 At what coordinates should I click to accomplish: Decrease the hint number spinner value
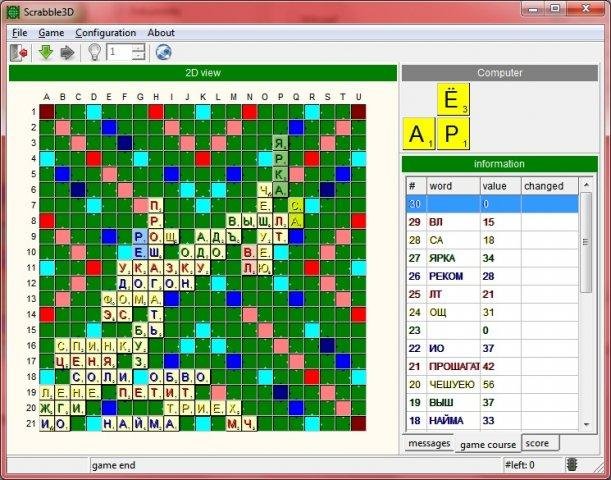click(138, 56)
